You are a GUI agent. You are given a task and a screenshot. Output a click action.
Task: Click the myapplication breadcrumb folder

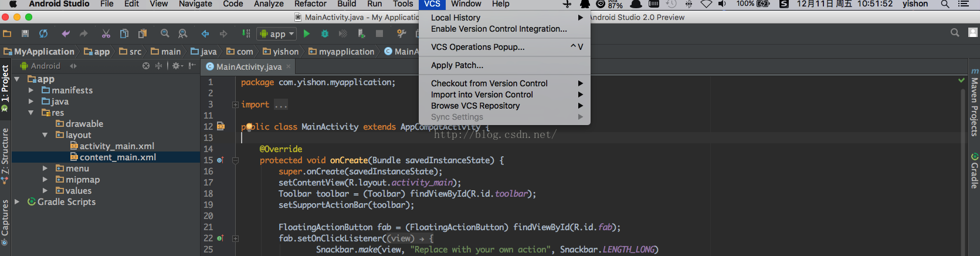341,52
